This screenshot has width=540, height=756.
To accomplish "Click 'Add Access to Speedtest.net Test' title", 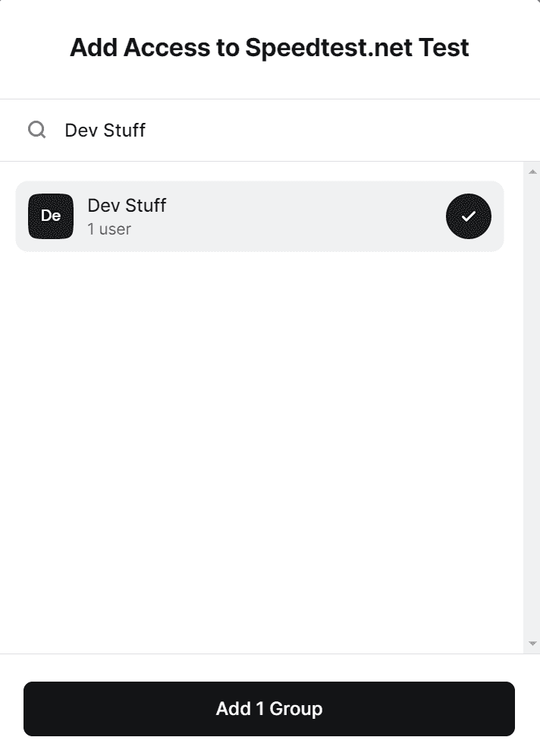I will coord(269,47).
